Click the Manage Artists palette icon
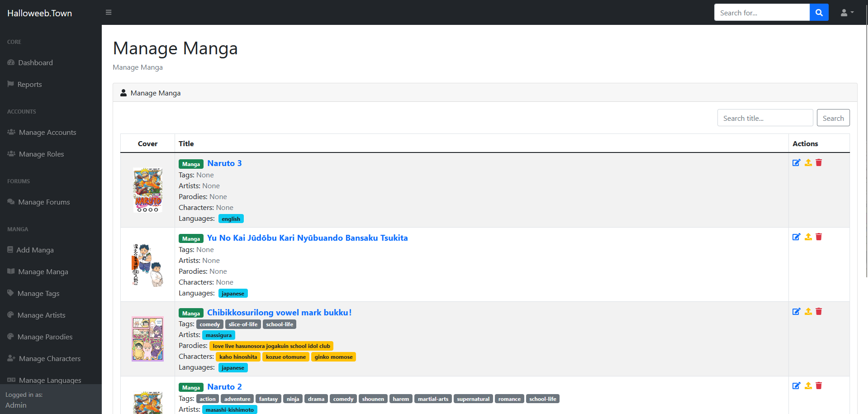This screenshot has height=414, width=868. pos(10,315)
